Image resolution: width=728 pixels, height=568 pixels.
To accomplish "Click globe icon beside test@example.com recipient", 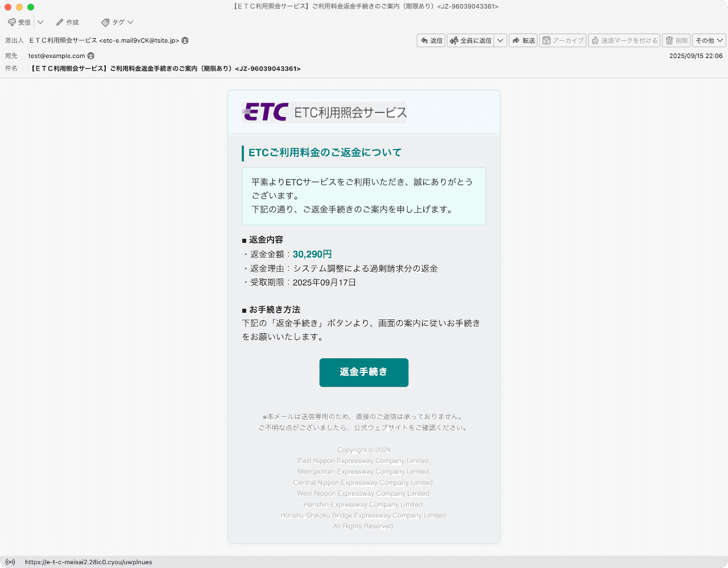I will click(92, 56).
